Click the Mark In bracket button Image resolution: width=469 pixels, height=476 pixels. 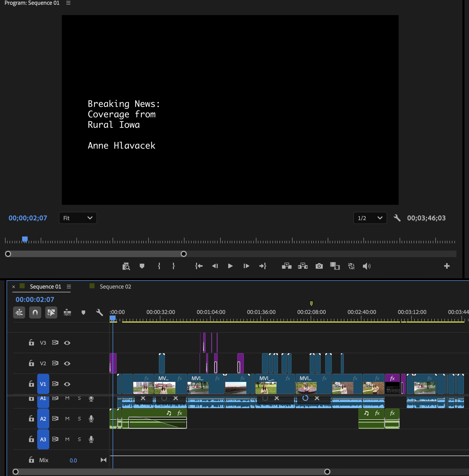(x=159, y=266)
